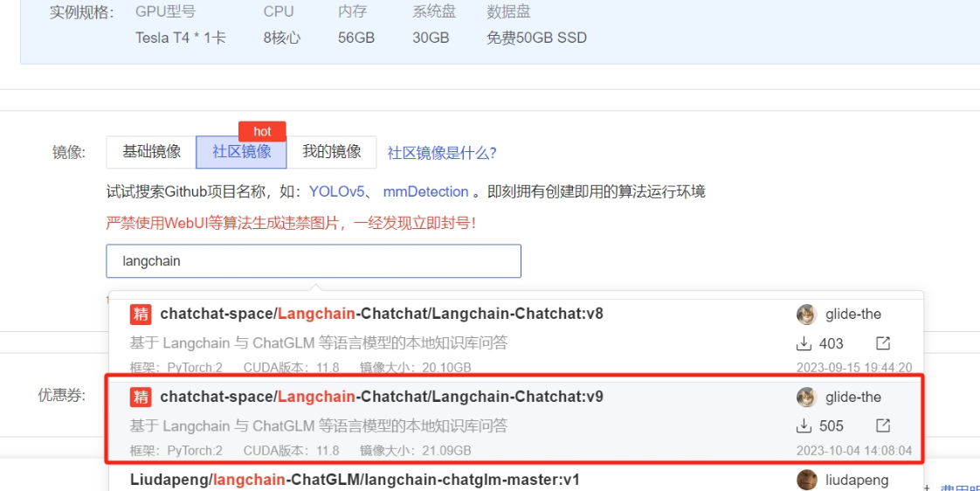Image resolution: width=980 pixels, height=491 pixels.
Task: Open the YOLOv5 example link
Action: point(336,191)
